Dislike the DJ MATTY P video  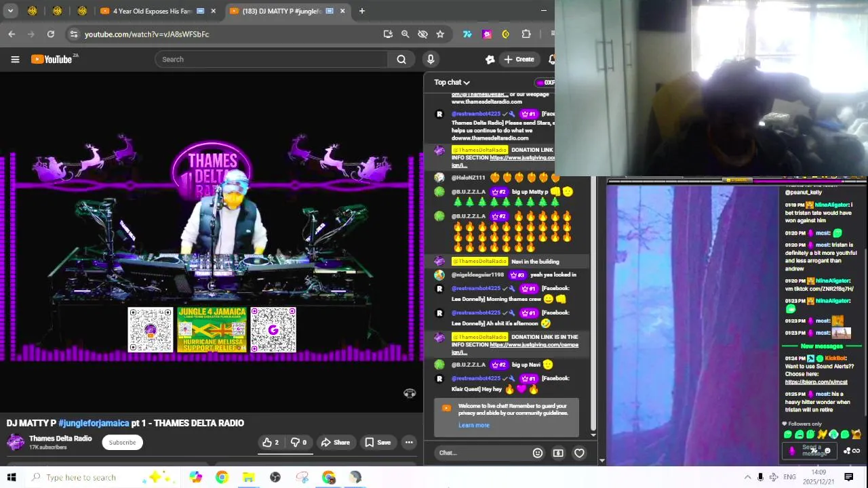click(x=298, y=443)
